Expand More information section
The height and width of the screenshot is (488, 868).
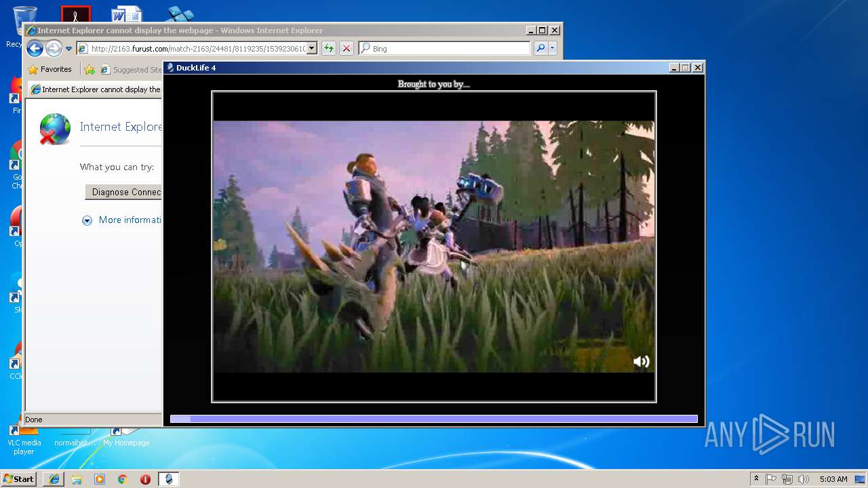point(122,220)
